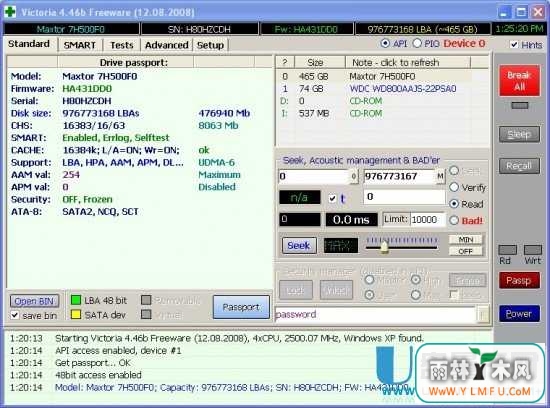Click the red 'Device 0' label
The height and width of the screenshot is (408, 550).
pos(464,44)
